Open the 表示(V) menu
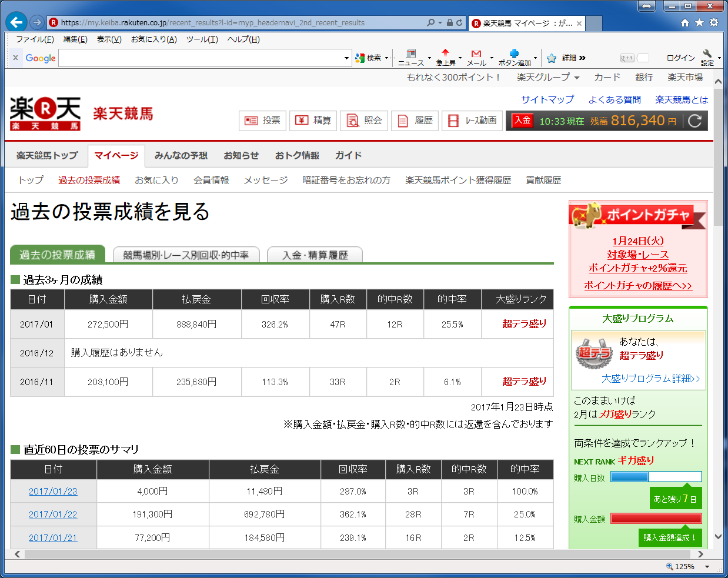Image resolution: width=728 pixels, height=578 pixels. point(109,39)
